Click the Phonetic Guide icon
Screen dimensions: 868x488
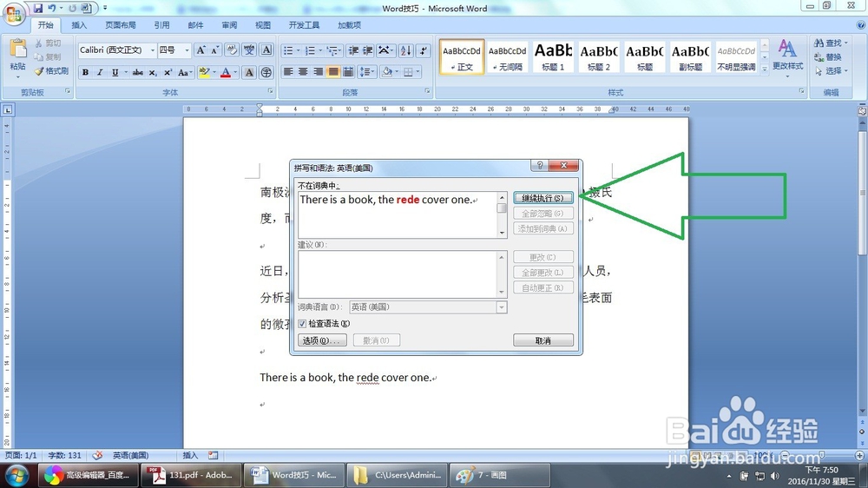click(249, 50)
